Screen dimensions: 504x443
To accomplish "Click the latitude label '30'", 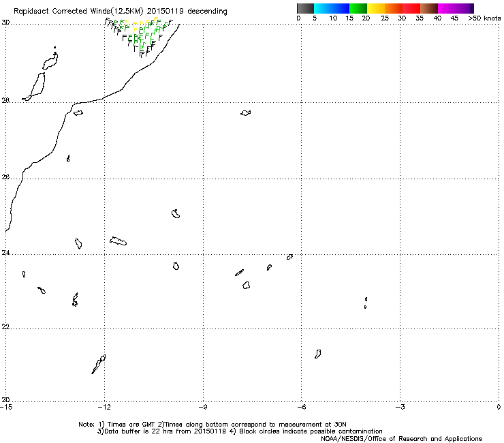I will (x=5, y=22).
